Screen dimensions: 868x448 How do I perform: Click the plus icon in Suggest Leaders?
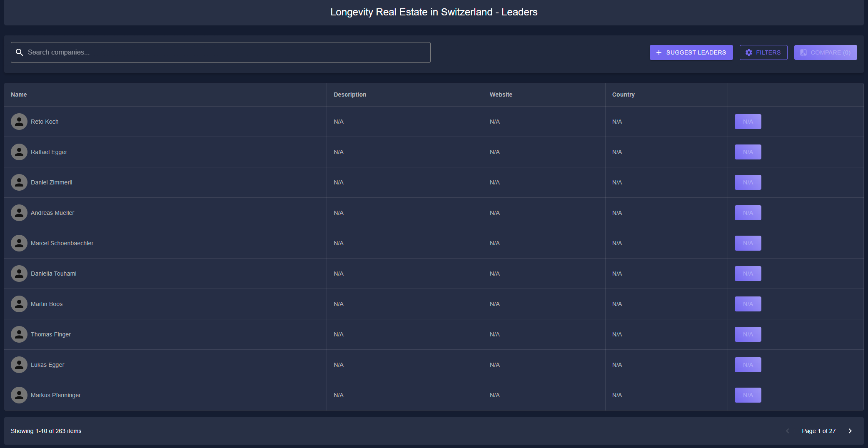[x=659, y=52]
